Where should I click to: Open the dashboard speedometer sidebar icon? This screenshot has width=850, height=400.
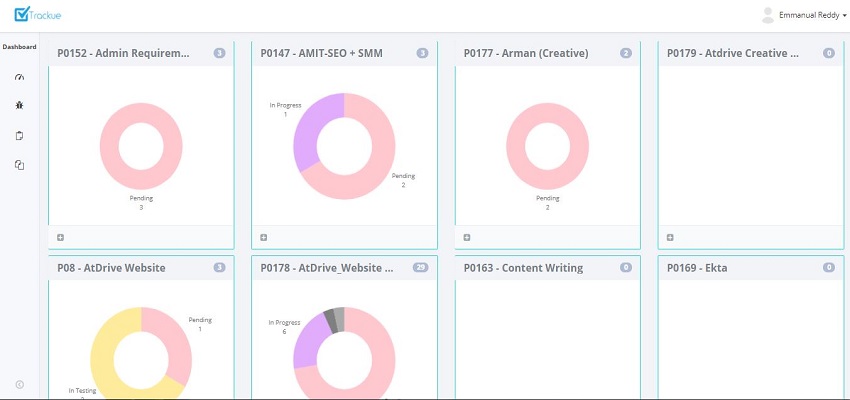[x=20, y=77]
